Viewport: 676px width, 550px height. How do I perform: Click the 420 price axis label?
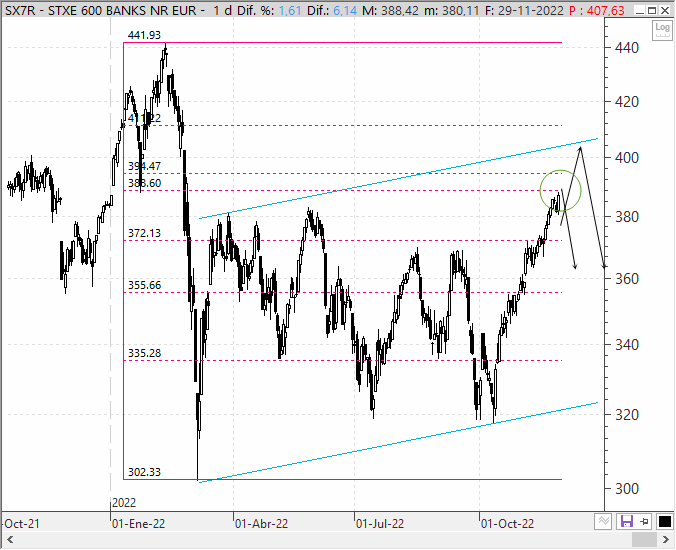(627, 102)
